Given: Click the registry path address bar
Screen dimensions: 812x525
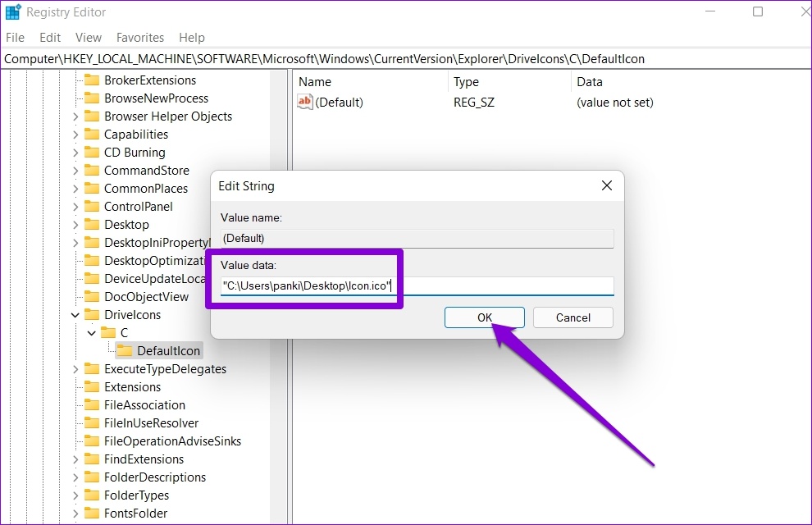Looking at the screenshot, I should pos(406,59).
